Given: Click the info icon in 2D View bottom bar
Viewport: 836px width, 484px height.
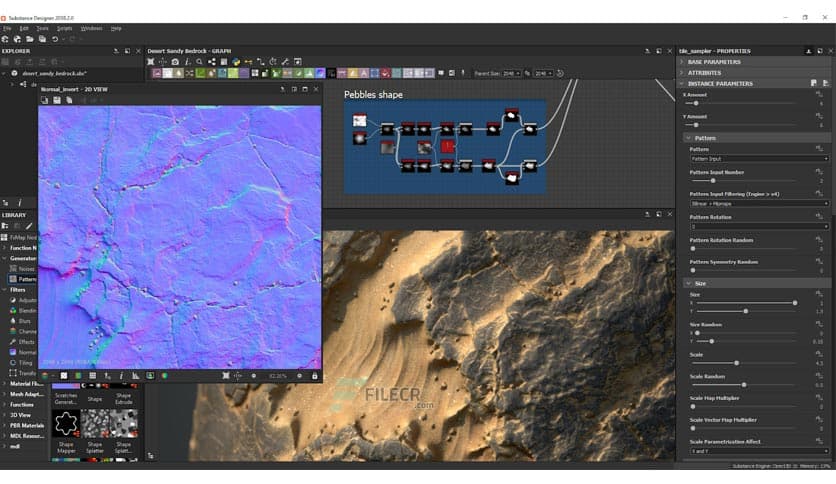Looking at the screenshot, I should pyautogui.click(x=121, y=376).
